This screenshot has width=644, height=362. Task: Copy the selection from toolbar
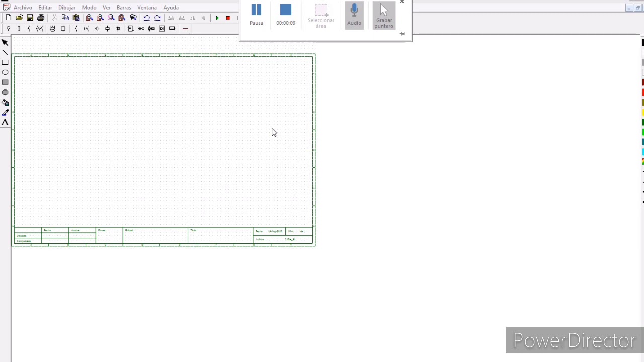65,18
